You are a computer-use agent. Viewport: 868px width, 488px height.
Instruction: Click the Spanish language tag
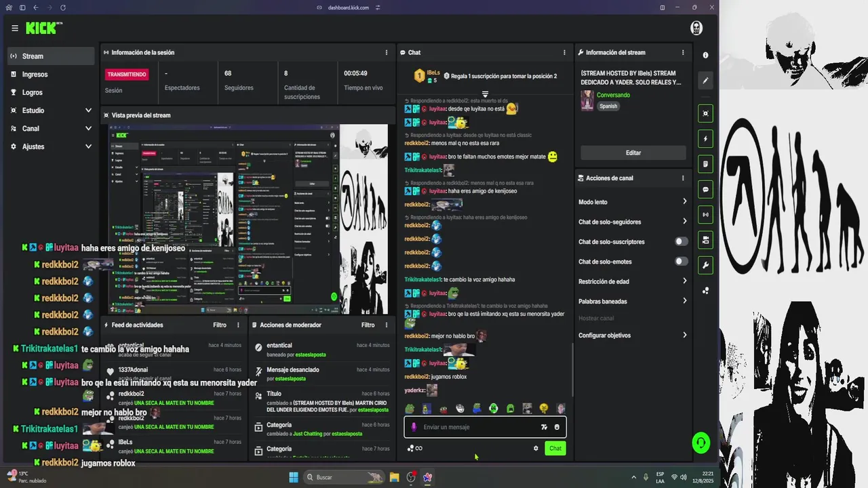[x=608, y=106]
